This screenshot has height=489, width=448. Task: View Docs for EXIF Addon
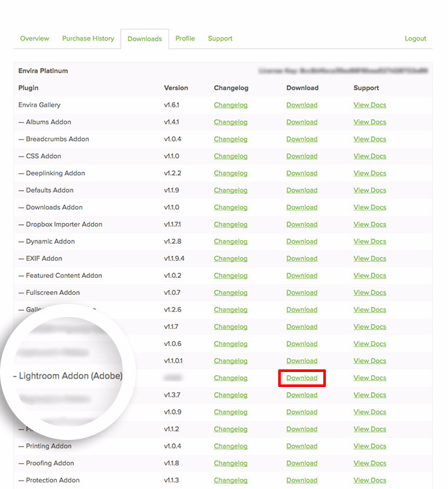pos(370,258)
